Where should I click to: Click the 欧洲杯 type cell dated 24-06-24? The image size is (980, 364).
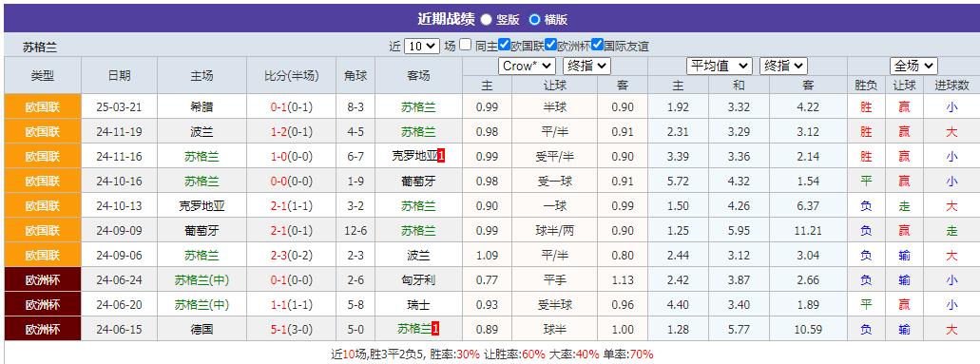point(43,279)
